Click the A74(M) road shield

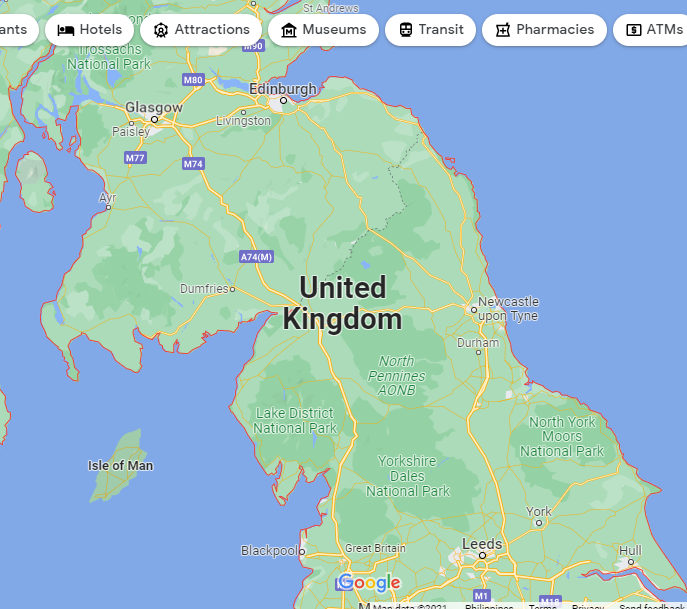(256, 257)
